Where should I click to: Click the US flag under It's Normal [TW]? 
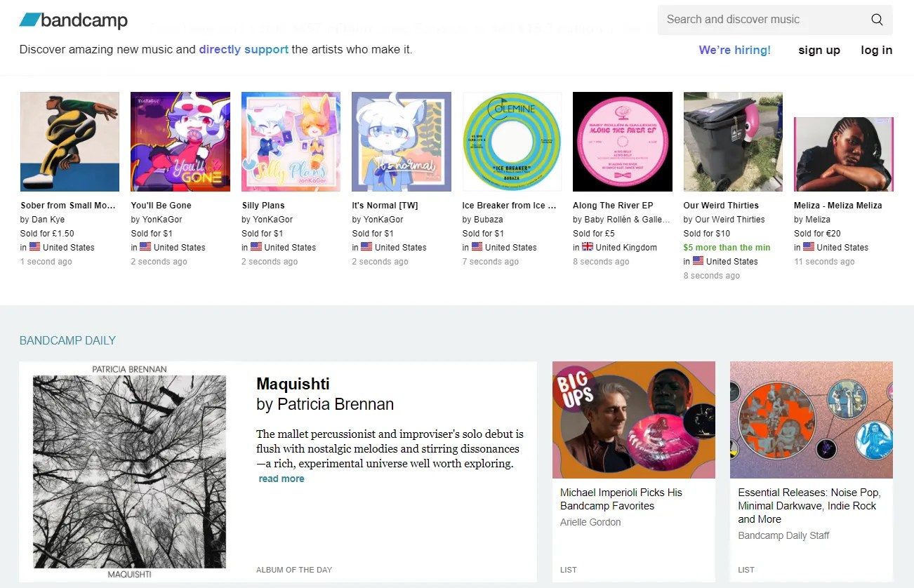click(366, 247)
